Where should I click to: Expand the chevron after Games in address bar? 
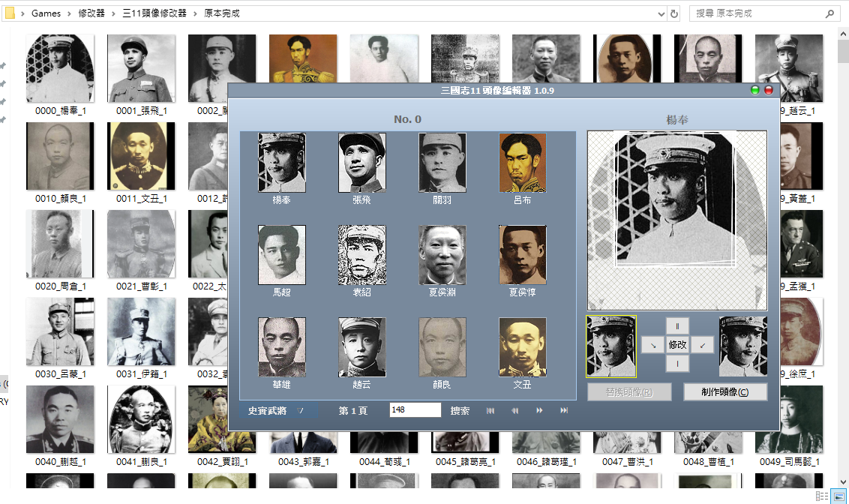point(69,13)
